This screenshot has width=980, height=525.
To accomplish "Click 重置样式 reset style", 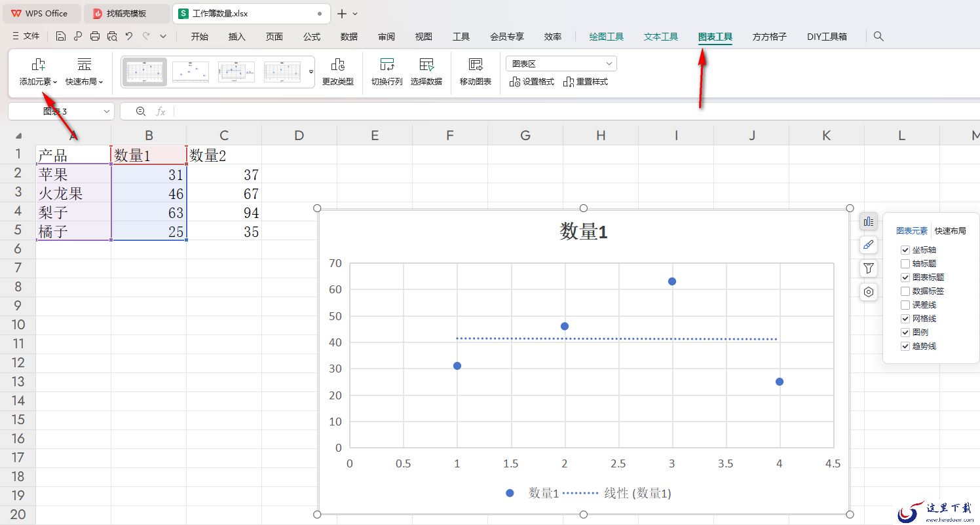I will [x=586, y=82].
